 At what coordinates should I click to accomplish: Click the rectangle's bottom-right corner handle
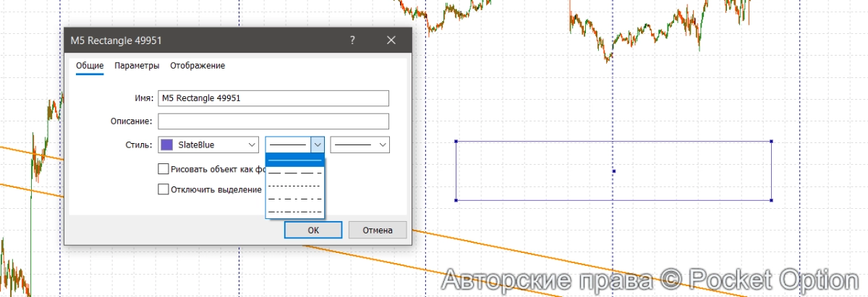tap(771, 200)
